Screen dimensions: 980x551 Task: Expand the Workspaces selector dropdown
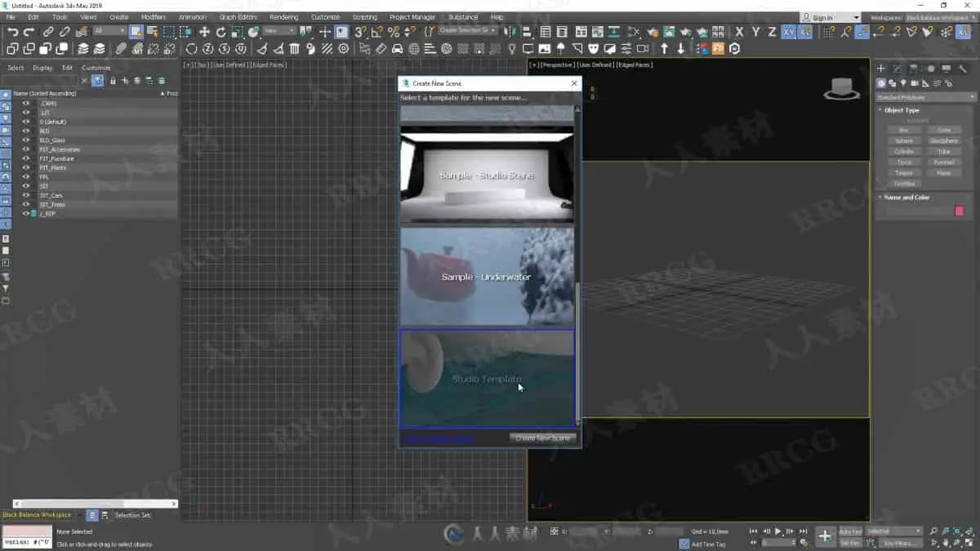pos(938,17)
